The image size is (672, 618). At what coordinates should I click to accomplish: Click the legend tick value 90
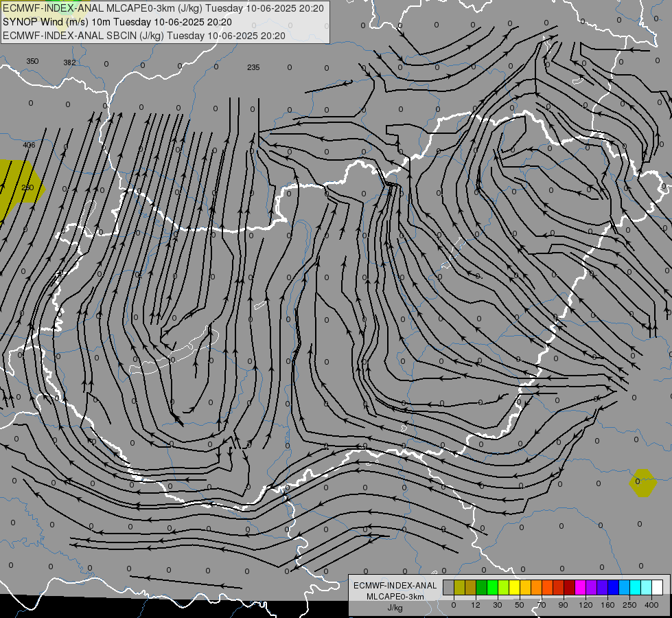point(563,605)
